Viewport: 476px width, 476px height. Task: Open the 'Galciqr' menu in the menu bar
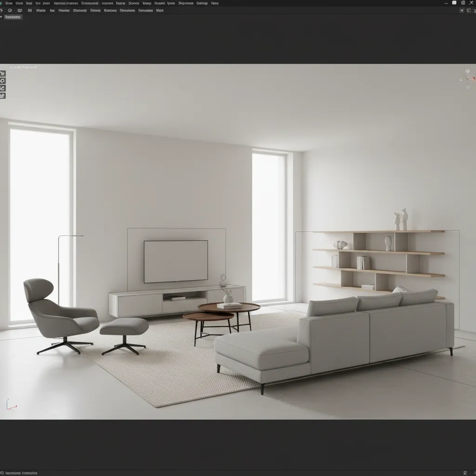(x=202, y=3)
